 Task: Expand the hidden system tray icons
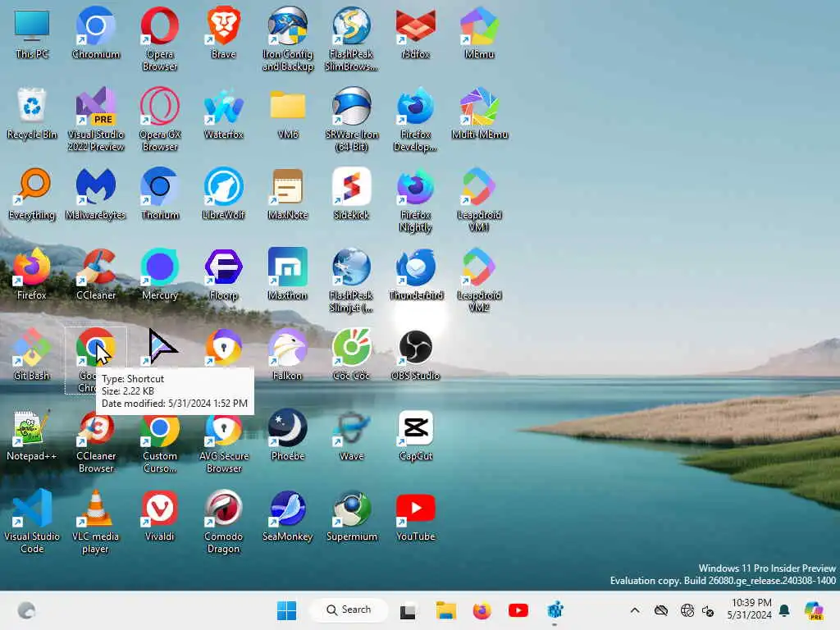[635, 610]
